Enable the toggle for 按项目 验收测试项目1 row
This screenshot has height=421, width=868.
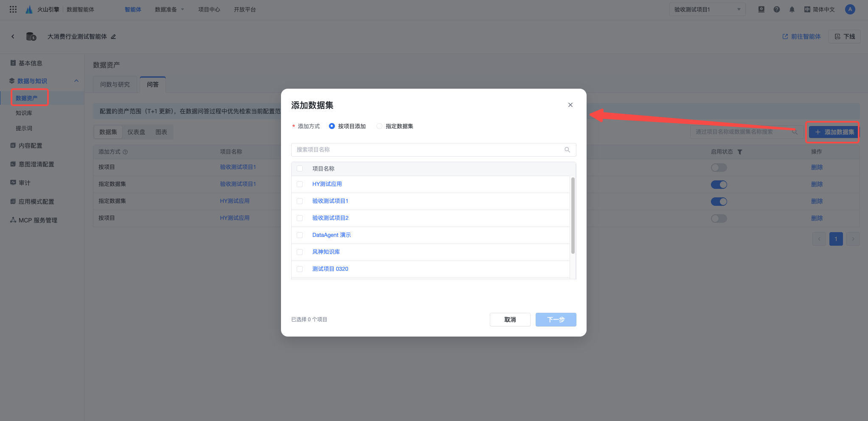point(719,168)
